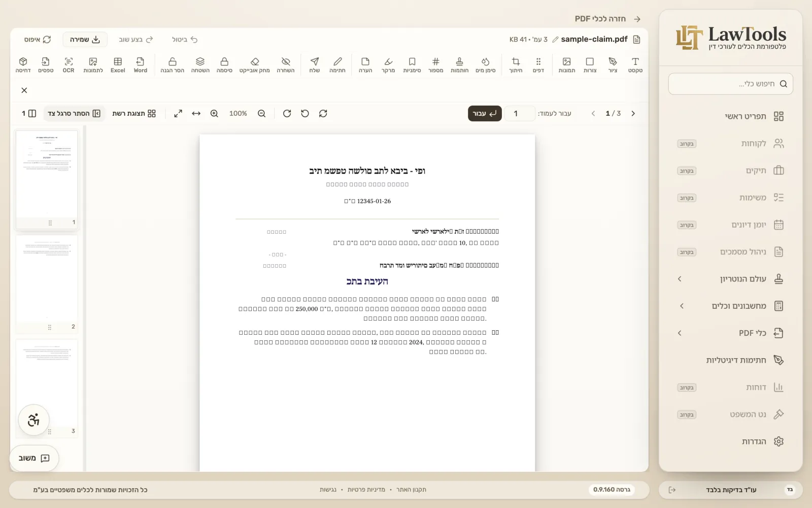This screenshot has width=812, height=508.
Task: Open לקוחות in the sidebar
Action: coord(730,143)
